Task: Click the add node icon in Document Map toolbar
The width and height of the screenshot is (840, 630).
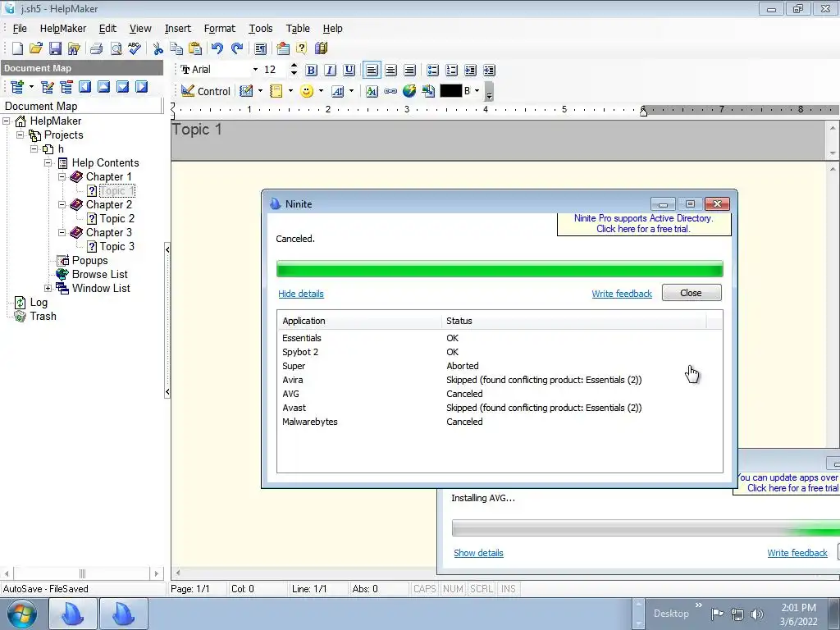Action: (17, 87)
